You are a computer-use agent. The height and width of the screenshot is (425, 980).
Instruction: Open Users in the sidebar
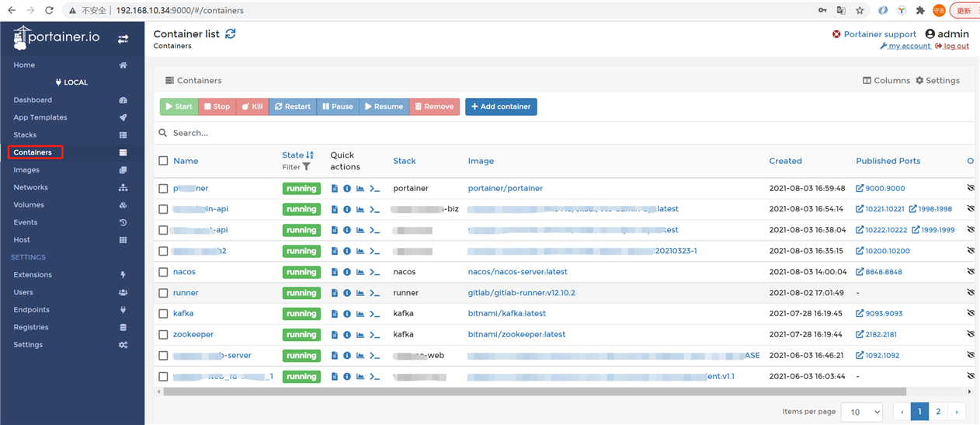pos(23,292)
